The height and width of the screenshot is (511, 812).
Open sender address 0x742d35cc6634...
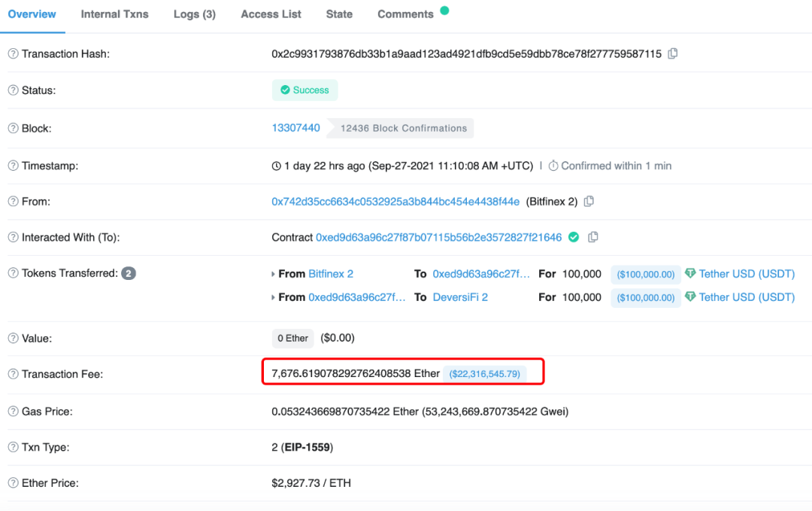coord(395,202)
